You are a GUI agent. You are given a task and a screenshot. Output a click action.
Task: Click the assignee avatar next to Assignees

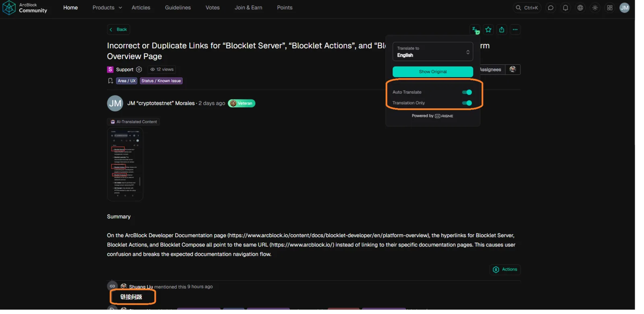click(513, 70)
